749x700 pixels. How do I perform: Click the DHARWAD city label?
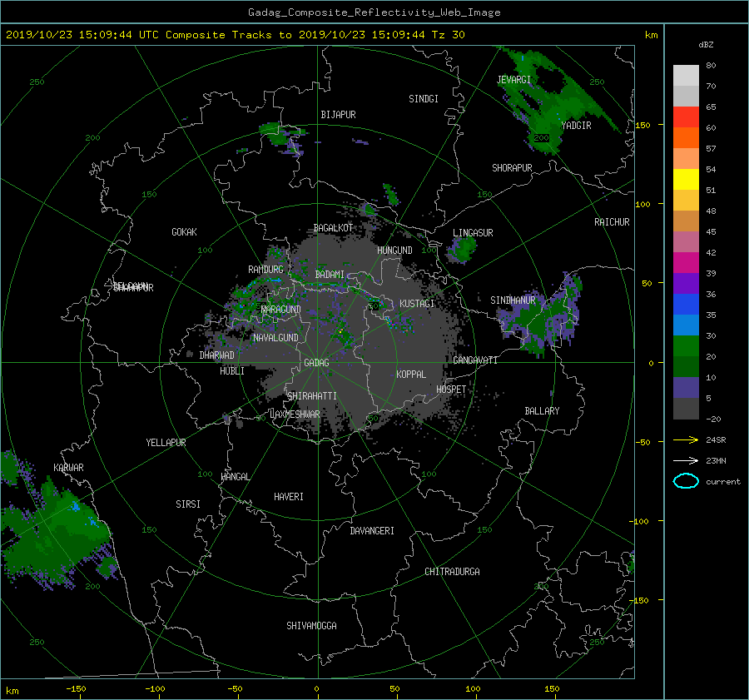pyautogui.click(x=216, y=355)
